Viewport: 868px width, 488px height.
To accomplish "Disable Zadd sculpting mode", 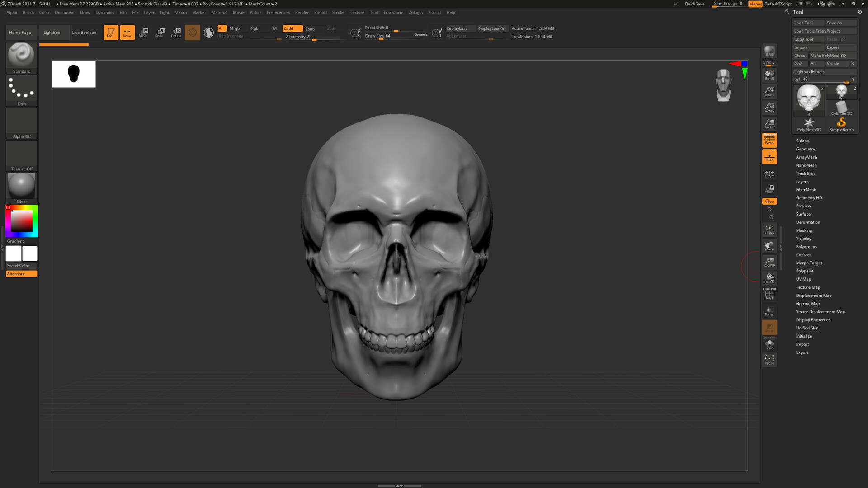I will [292, 28].
